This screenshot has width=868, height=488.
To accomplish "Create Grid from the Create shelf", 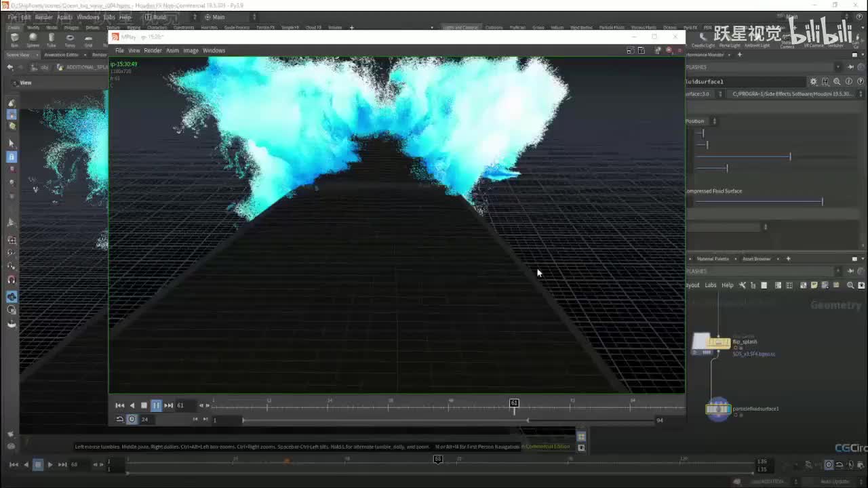I will point(88,40).
